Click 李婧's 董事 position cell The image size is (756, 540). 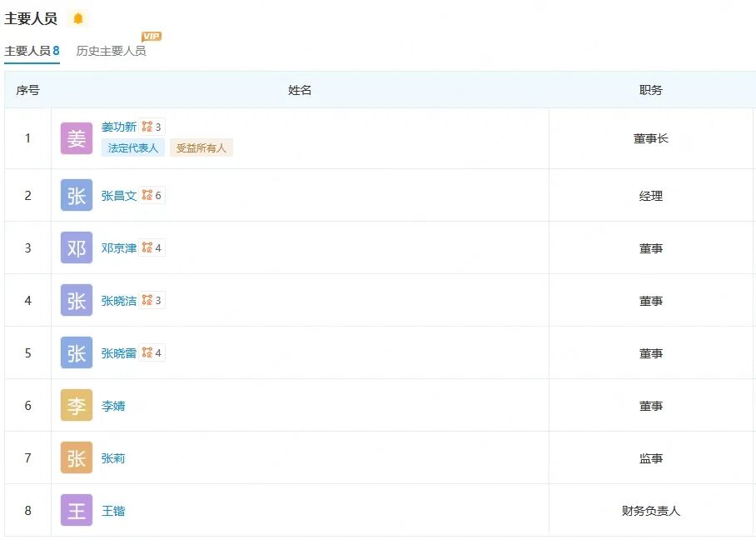tap(651, 407)
